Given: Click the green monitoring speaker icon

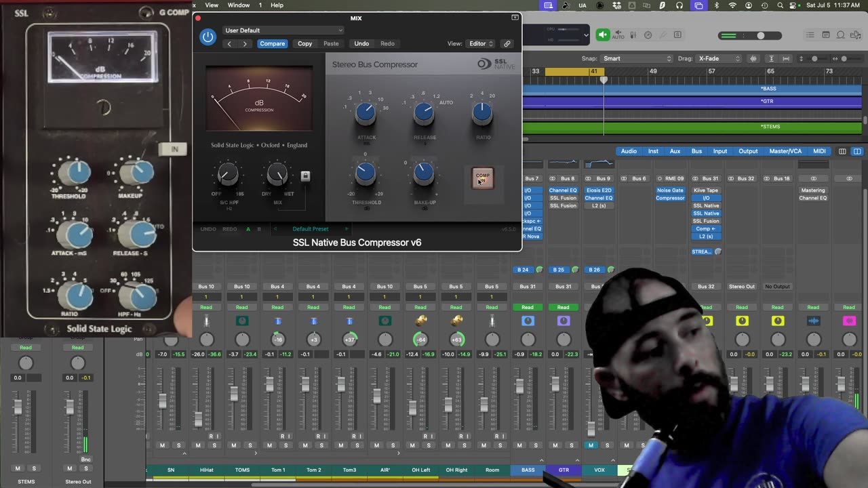Looking at the screenshot, I should 603,35.
